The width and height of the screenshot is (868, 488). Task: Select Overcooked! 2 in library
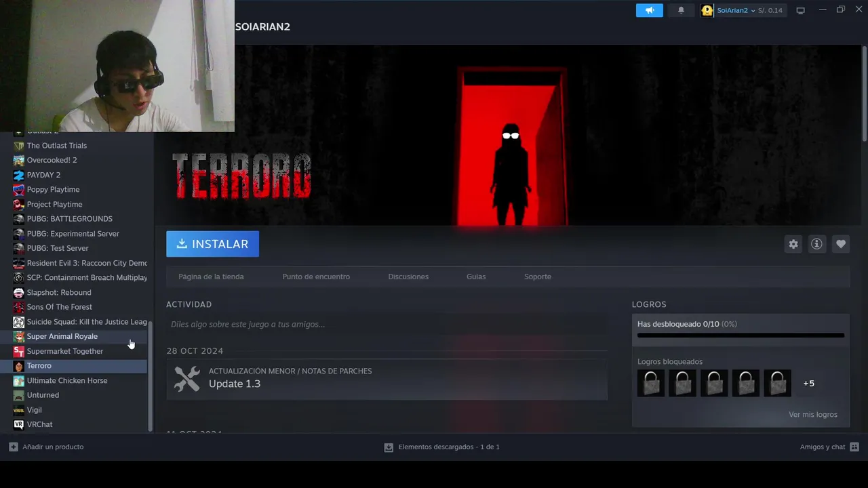pos(80,160)
